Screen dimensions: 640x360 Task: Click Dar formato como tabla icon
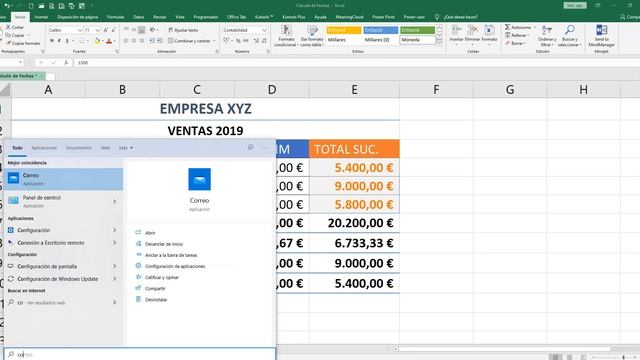(312, 31)
